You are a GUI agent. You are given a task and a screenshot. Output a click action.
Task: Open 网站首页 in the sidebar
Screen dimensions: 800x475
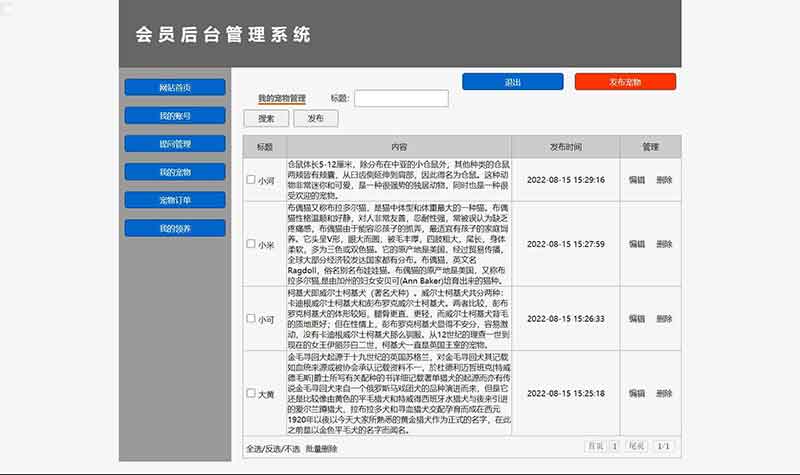[x=175, y=88]
